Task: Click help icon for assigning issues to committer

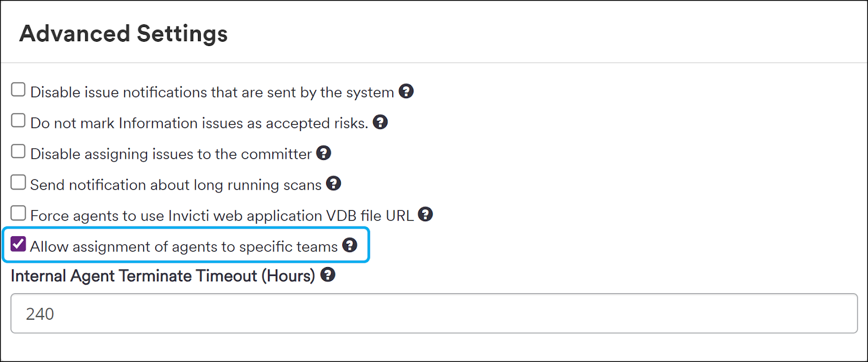Action: tap(324, 153)
